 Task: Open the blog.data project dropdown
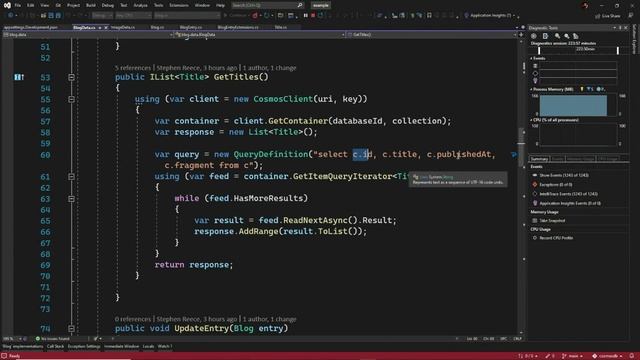click(x=88, y=35)
